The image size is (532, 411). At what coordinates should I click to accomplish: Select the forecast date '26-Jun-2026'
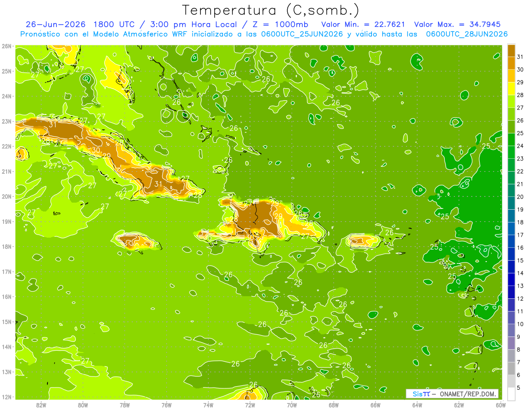point(56,24)
